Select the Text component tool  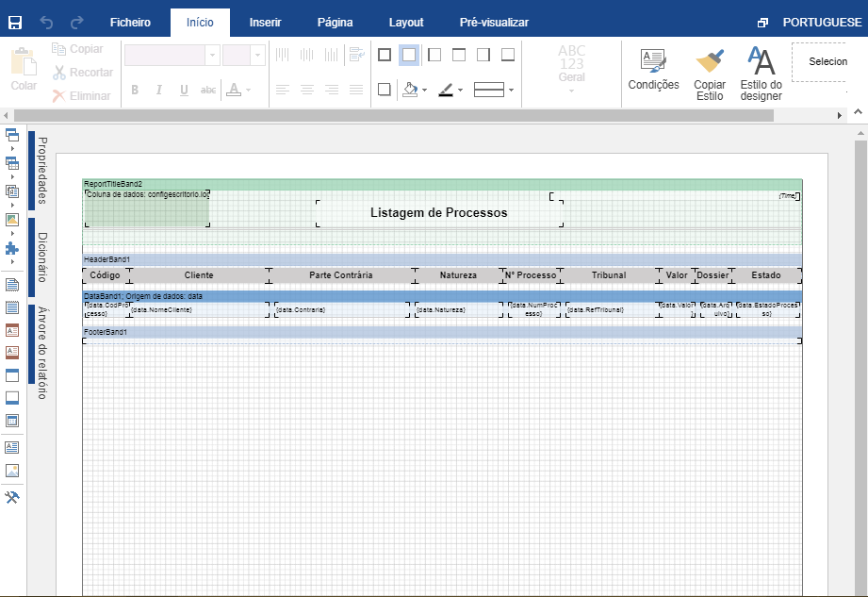point(12,447)
